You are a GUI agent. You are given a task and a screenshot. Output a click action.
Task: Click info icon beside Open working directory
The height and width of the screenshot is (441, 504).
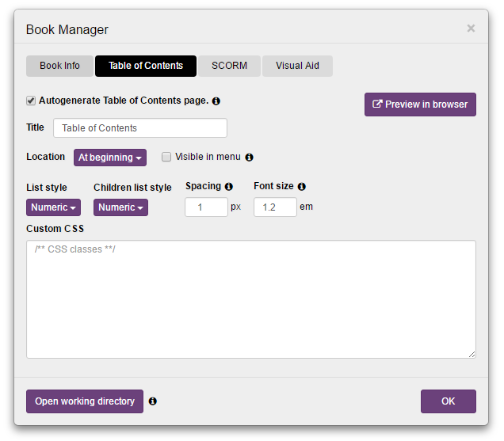(153, 401)
